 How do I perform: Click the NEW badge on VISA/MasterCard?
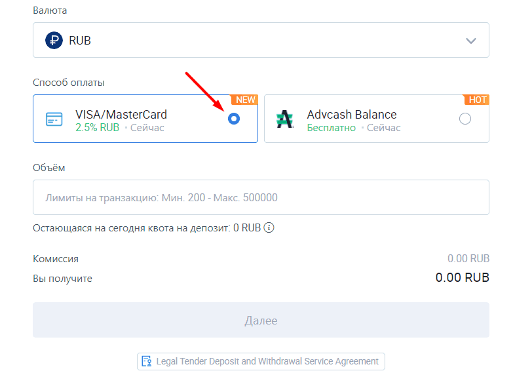coord(244,100)
